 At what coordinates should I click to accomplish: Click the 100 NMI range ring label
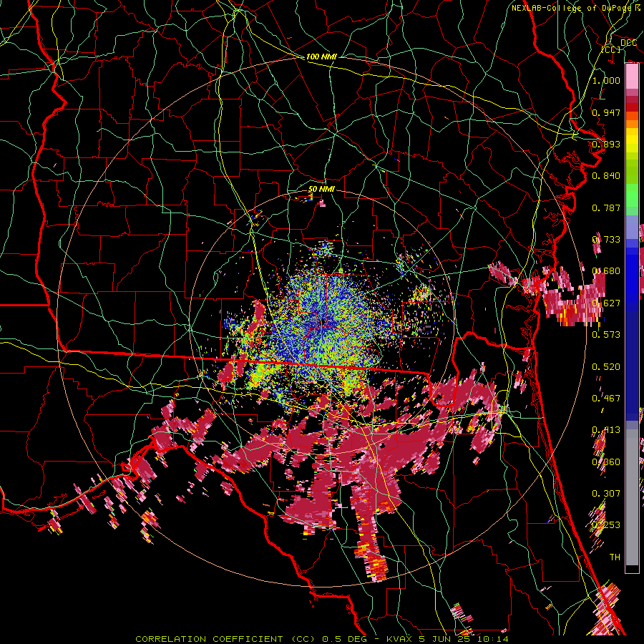click(321, 57)
